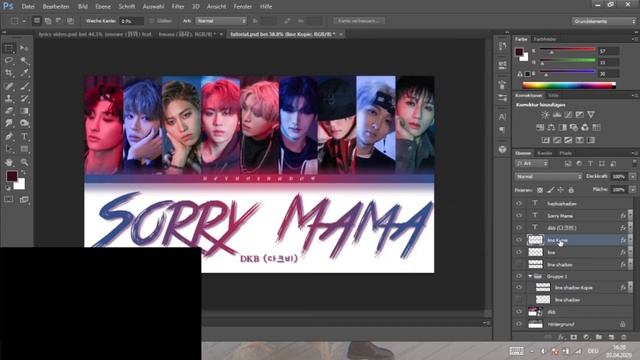640x360 pixels.
Task: Select the Clone Stamp tool
Action: (9, 98)
